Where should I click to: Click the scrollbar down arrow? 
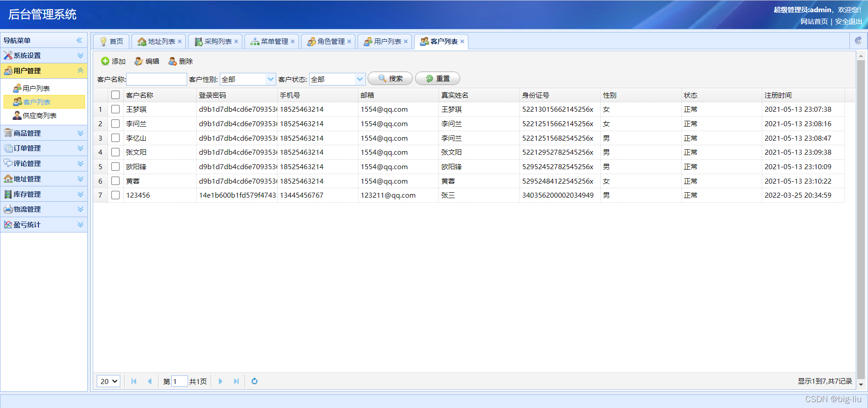point(861,384)
